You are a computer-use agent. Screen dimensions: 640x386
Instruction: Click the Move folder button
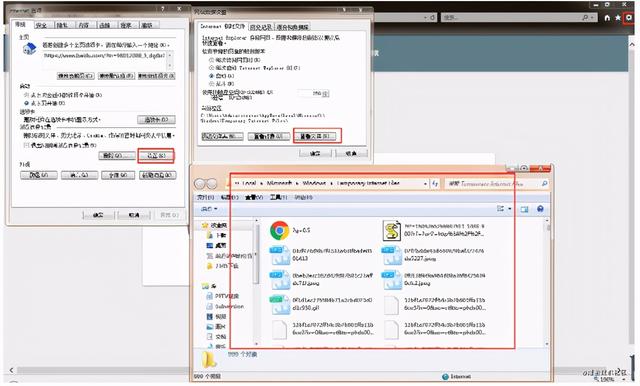(223, 136)
